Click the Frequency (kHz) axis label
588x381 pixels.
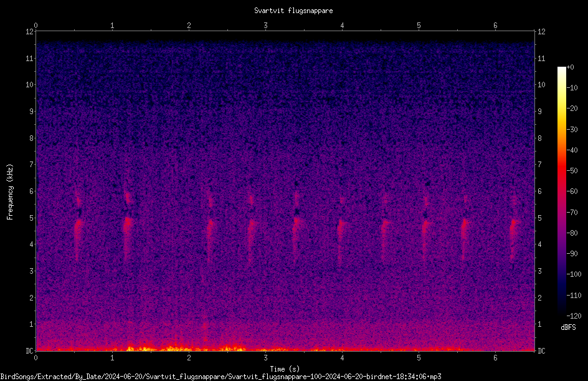10,191
